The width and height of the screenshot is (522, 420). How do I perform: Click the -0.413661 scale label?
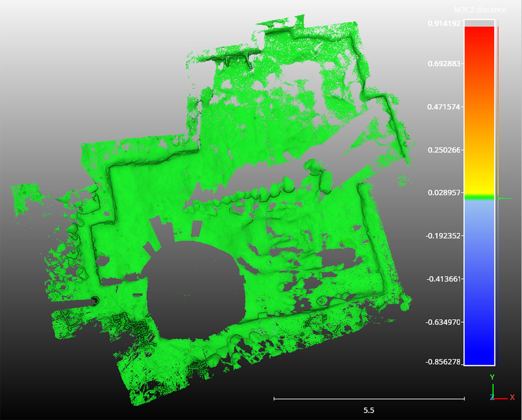(444, 279)
